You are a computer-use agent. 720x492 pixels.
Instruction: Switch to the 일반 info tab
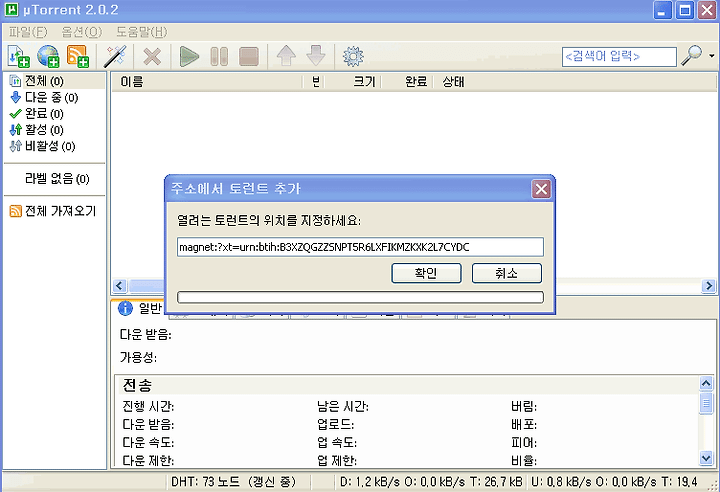coord(138,308)
